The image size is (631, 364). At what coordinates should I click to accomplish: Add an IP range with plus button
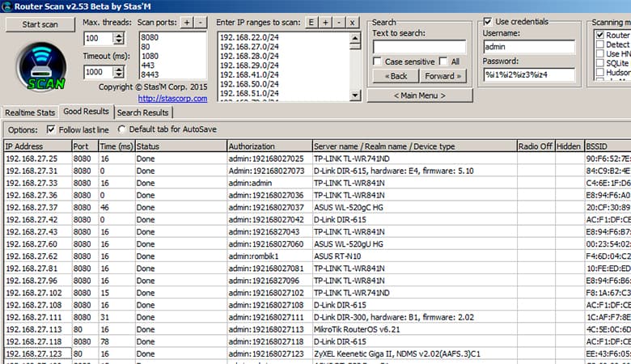(325, 23)
